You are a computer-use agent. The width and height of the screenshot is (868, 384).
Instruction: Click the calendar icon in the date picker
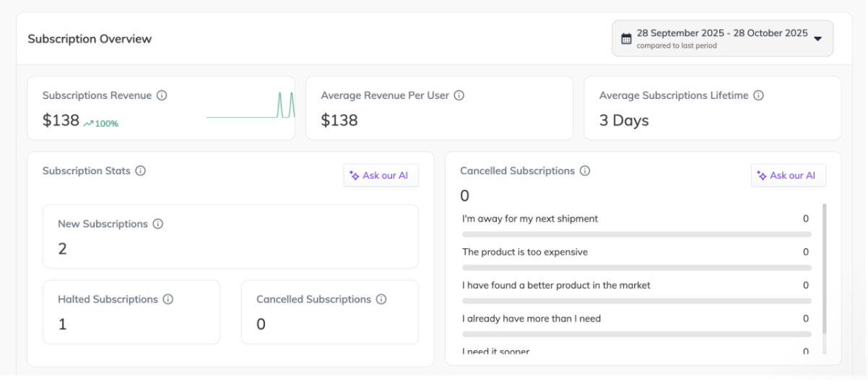[x=626, y=38]
